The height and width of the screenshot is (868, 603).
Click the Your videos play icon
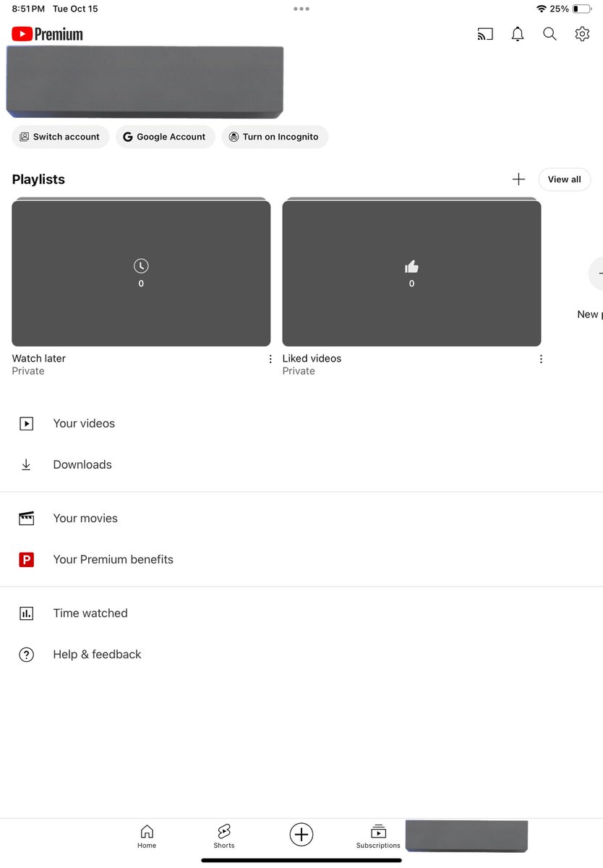coord(26,424)
